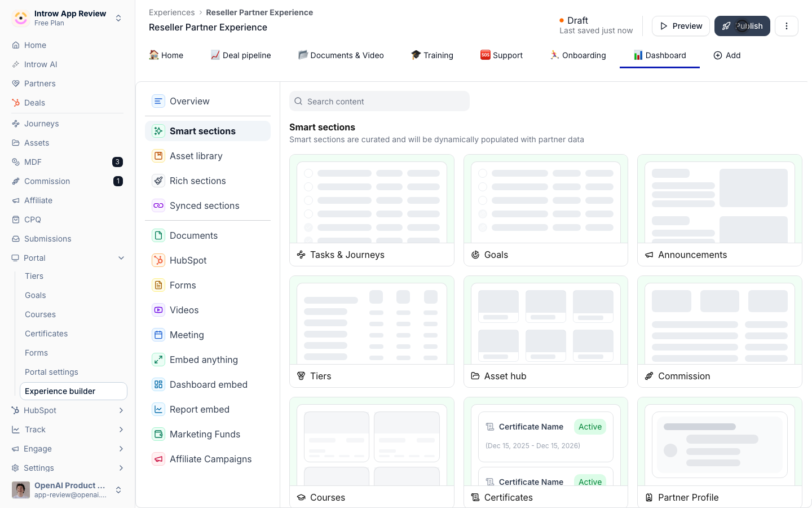The image size is (812, 508).
Task: Click the Preview button
Action: tap(681, 26)
